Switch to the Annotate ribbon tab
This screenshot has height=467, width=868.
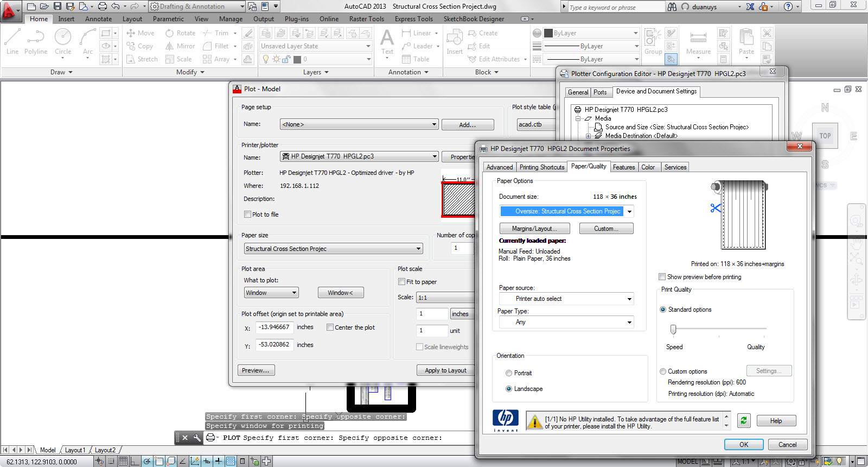pyautogui.click(x=98, y=19)
